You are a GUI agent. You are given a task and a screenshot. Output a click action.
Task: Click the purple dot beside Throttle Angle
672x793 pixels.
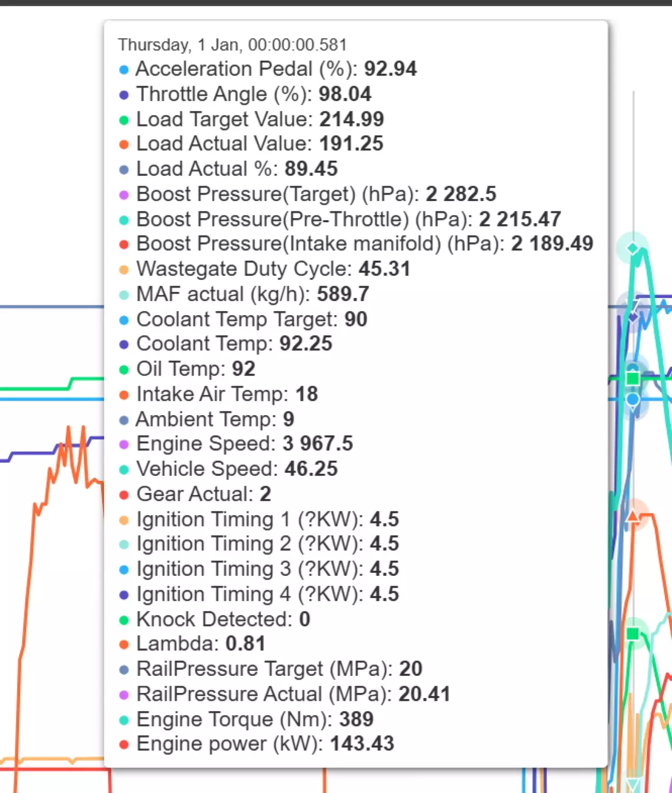pyautogui.click(x=124, y=95)
